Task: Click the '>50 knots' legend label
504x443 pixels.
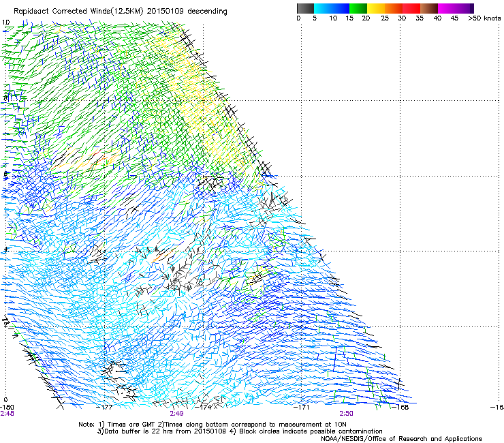Action: (x=484, y=18)
